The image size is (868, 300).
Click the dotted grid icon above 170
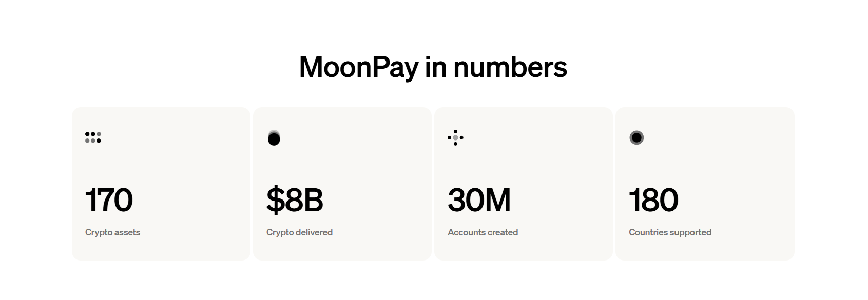coord(93,137)
